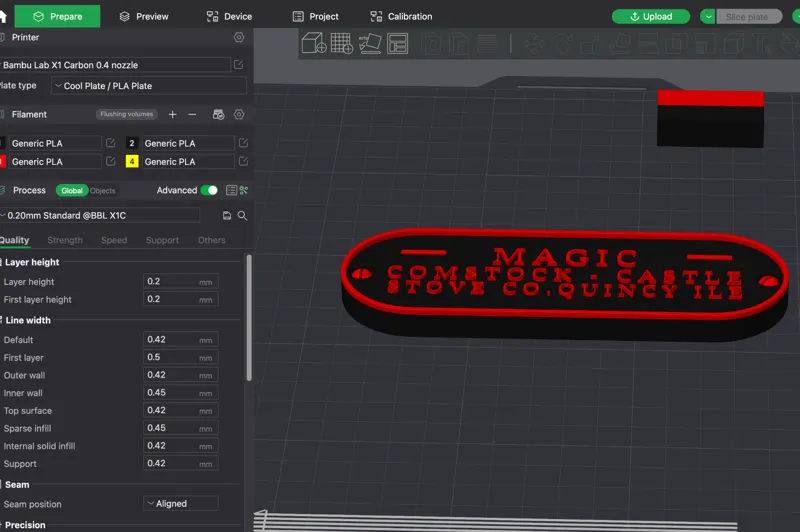Click the Add cube object toolbar icon
Screen dimensions: 800x532
point(314,43)
